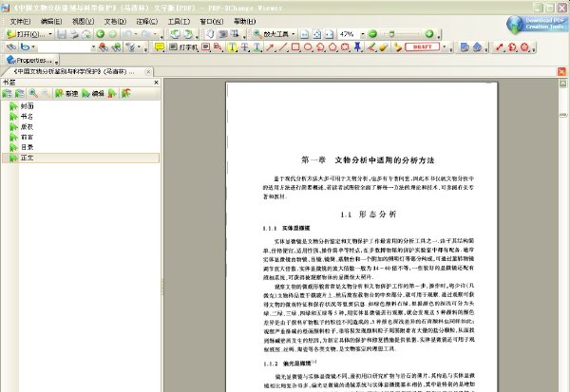The image size is (570, 392).
Task: Select the Oval drawing tool
Action: coord(308,47)
